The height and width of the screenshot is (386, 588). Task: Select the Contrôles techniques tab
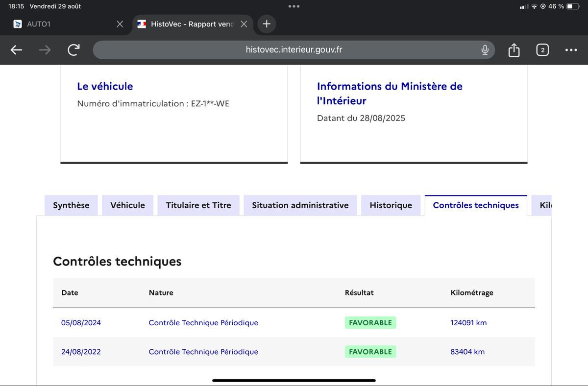point(475,205)
